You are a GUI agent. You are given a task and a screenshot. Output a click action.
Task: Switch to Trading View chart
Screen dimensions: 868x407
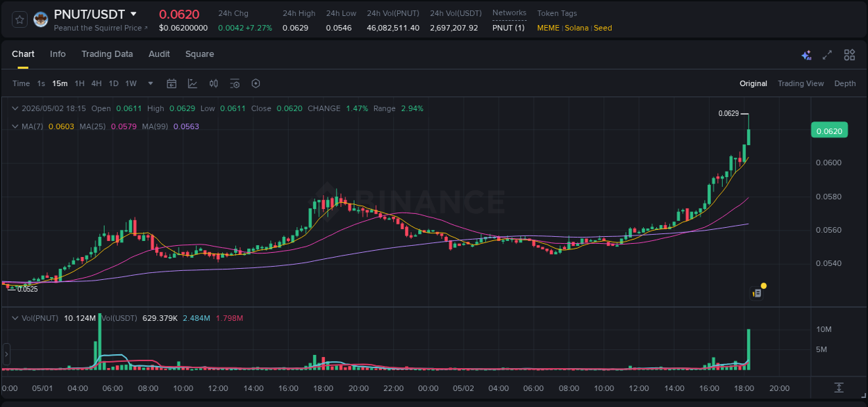801,83
